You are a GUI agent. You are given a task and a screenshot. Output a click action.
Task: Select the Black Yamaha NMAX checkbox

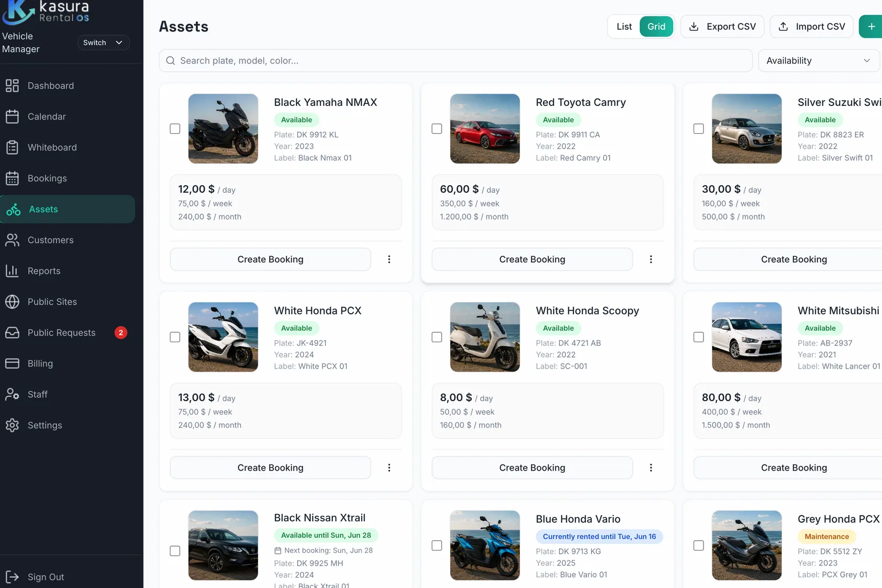coord(175,128)
